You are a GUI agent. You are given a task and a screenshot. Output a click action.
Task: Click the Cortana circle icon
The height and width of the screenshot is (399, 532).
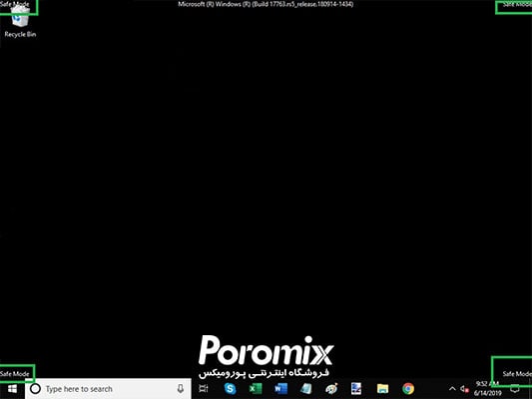pyautogui.click(x=35, y=389)
